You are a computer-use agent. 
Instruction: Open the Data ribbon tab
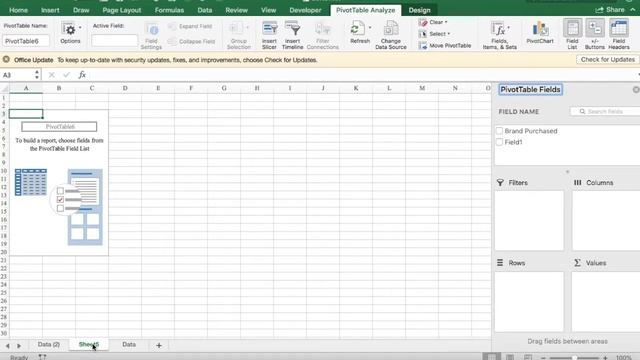(204, 10)
